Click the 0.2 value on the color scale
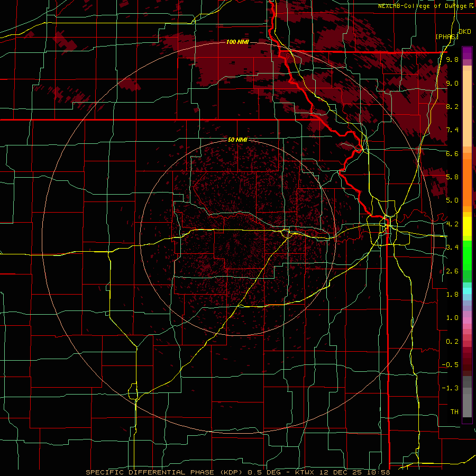The height and width of the screenshot is (476, 476). [452, 342]
